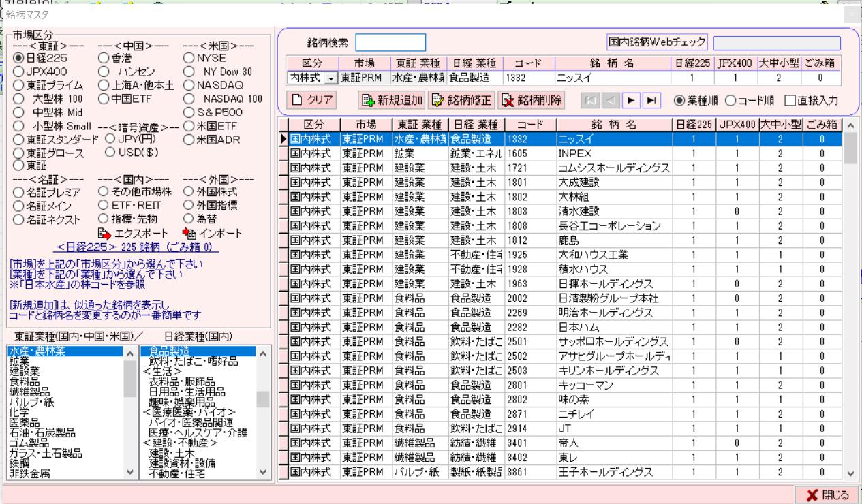Select 飲料・たばこ・嗜好品 in the 日経業種 list

point(194,361)
